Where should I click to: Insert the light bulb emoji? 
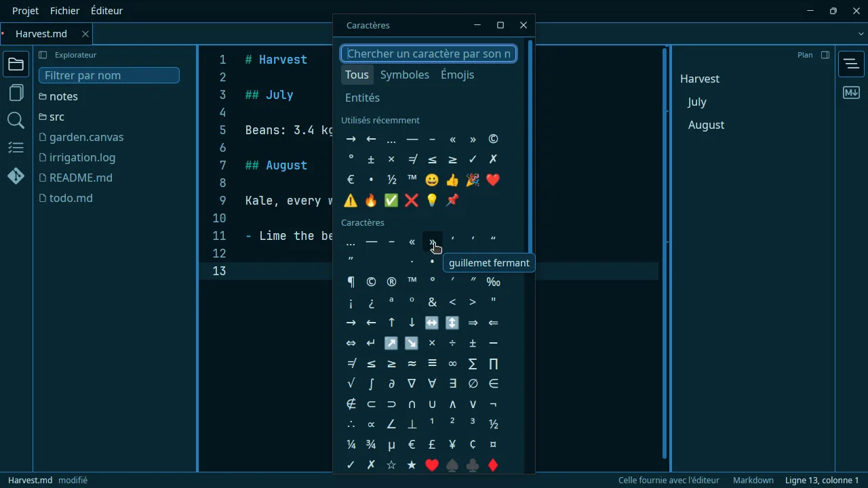[x=432, y=200]
